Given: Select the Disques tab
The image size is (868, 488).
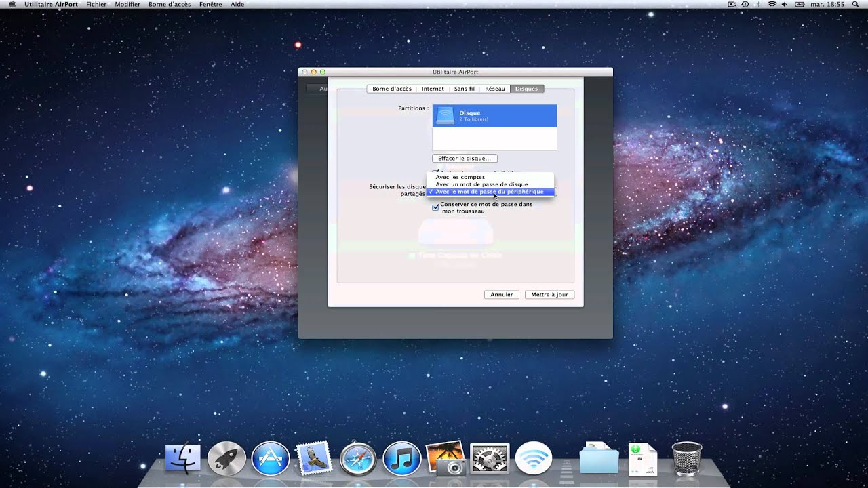Looking at the screenshot, I should pyautogui.click(x=527, y=89).
